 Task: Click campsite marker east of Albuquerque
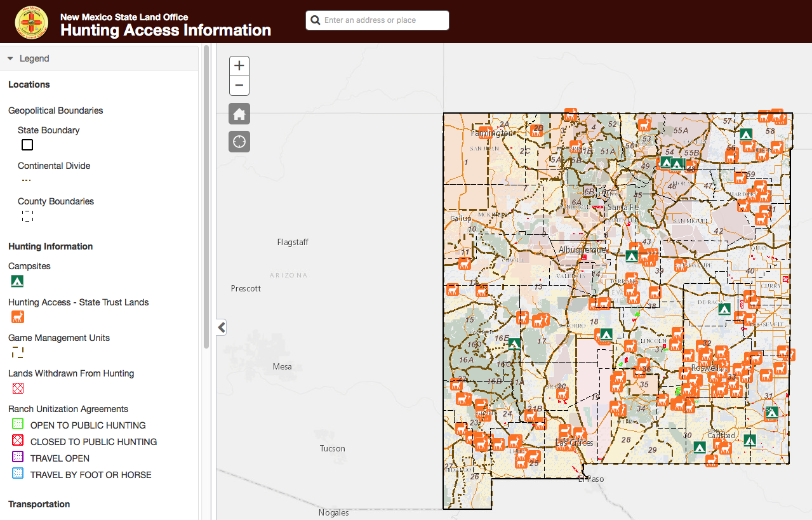click(631, 257)
